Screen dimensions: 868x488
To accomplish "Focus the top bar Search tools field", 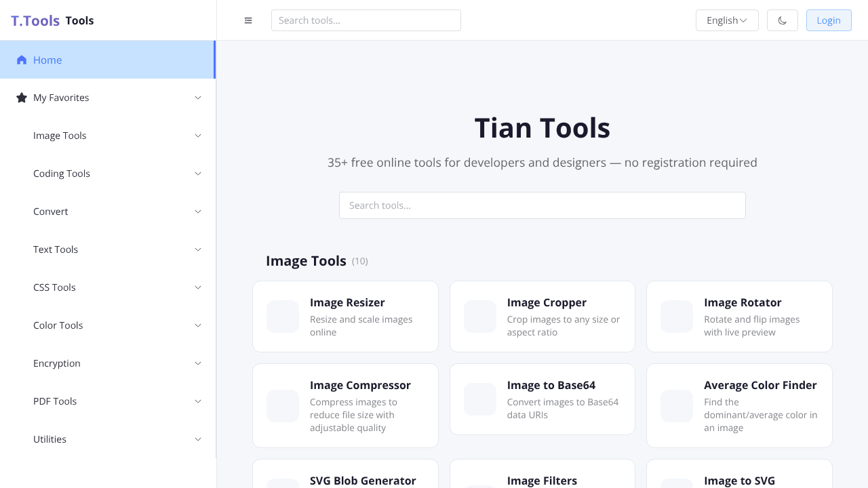I will point(366,20).
